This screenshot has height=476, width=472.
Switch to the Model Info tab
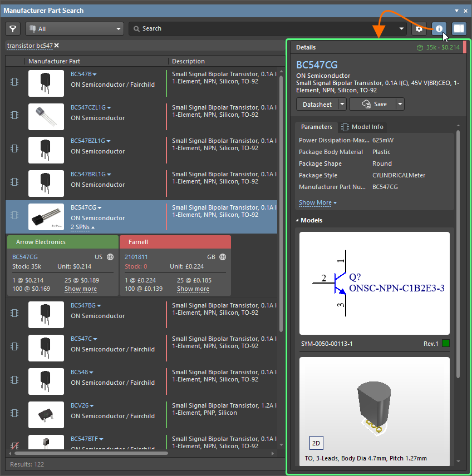[x=362, y=127]
